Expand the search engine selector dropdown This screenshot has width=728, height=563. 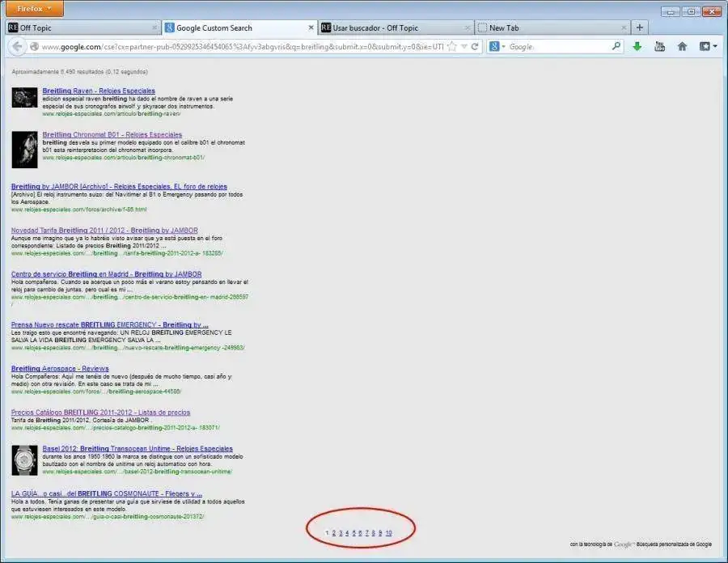click(497, 47)
